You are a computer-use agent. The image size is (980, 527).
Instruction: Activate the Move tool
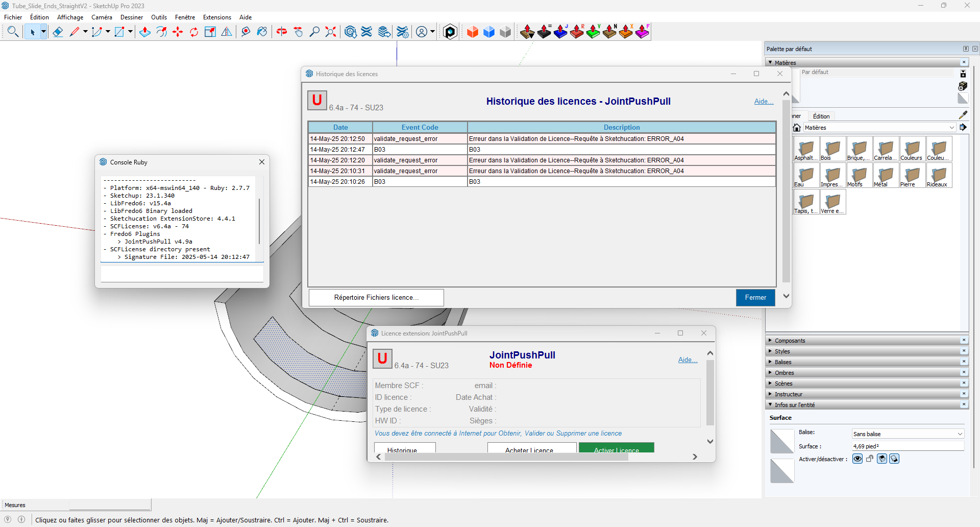point(178,32)
